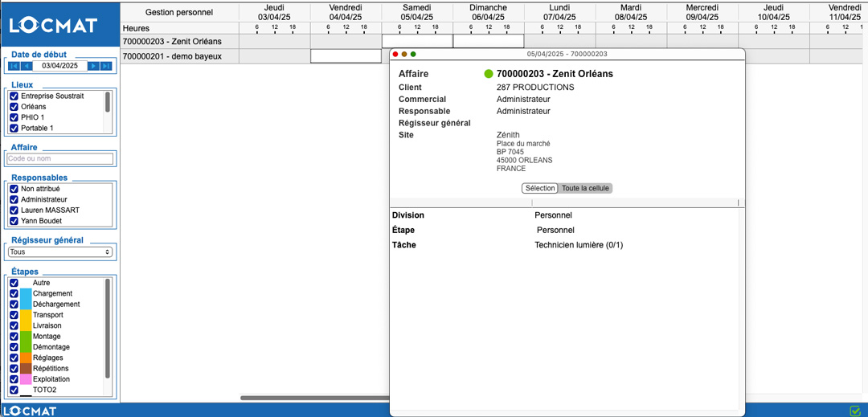Toggle the Répétitions étape checkbox

pyautogui.click(x=14, y=368)
